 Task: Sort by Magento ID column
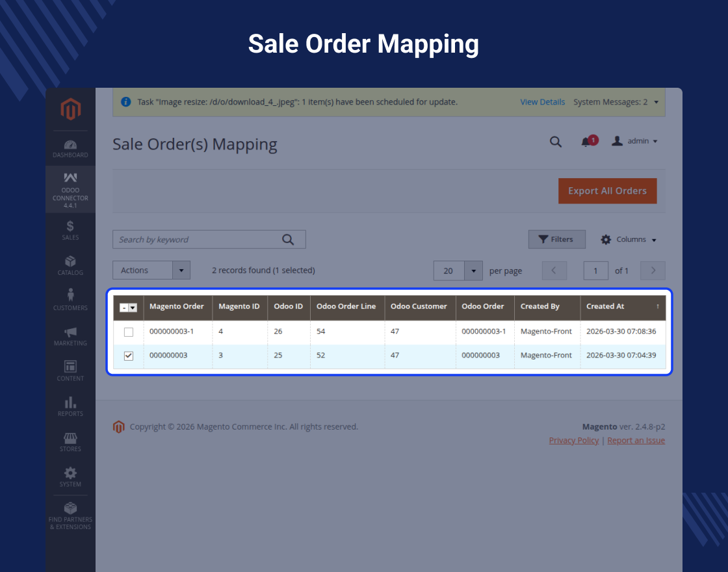tap(240, 307)
